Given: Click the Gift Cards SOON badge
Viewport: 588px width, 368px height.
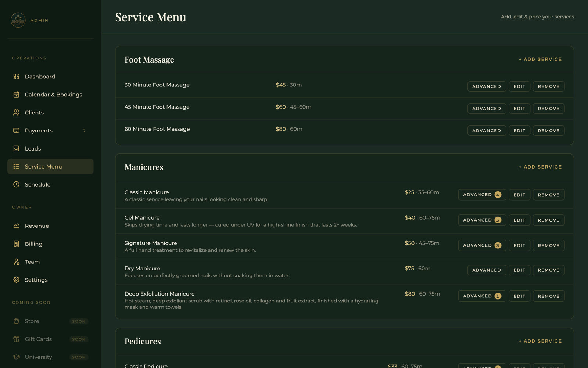Looking at the screenshot, I should 79,339.
